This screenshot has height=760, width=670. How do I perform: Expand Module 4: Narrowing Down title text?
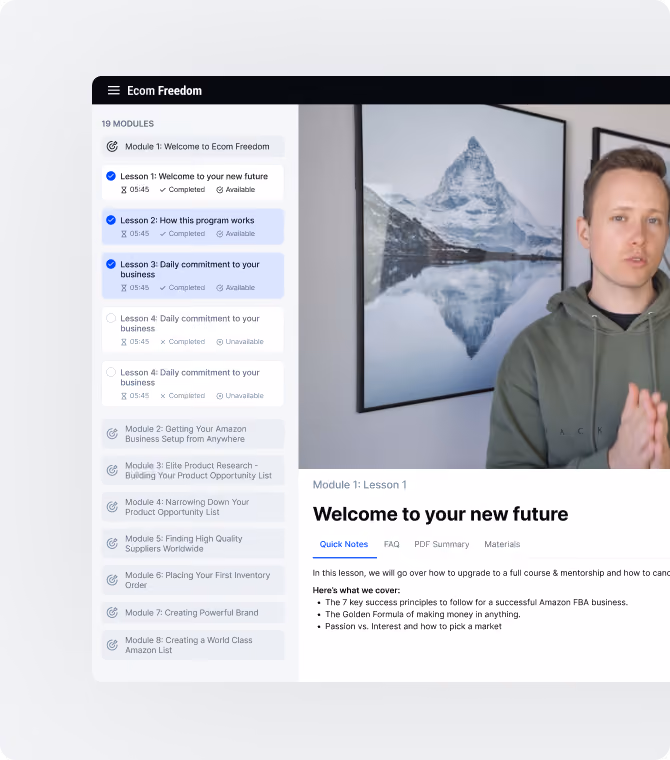coord(187,507)
